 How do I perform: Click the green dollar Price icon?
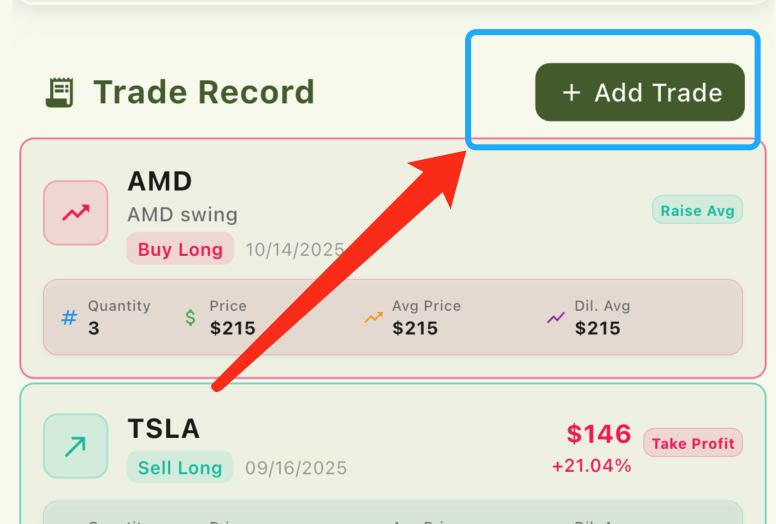pyautogui.click(x=190, y=318)
